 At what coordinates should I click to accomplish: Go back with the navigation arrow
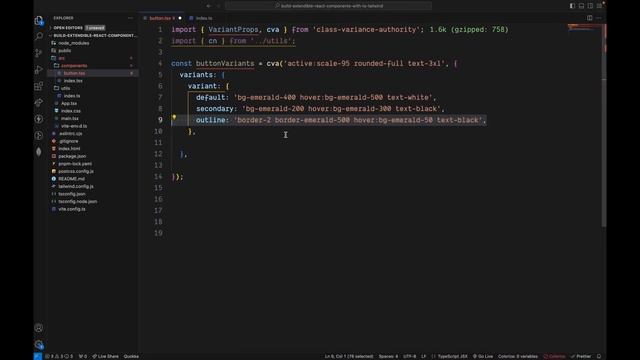[x=209, y=6]
